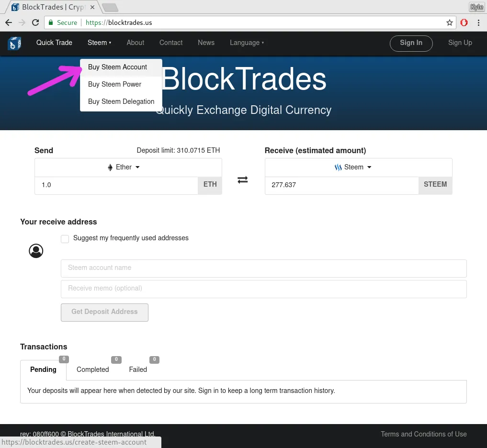Image resolution: width=487 pixels, height=448 pixels.
Task: Select Buy Steem Power from the menu
Action: [115, 84]
